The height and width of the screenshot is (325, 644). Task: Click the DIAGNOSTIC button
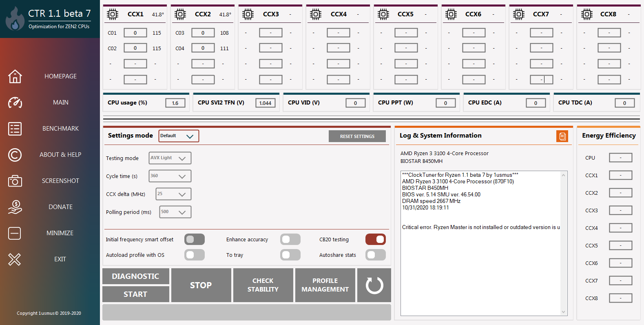click(x=136, y=276)
